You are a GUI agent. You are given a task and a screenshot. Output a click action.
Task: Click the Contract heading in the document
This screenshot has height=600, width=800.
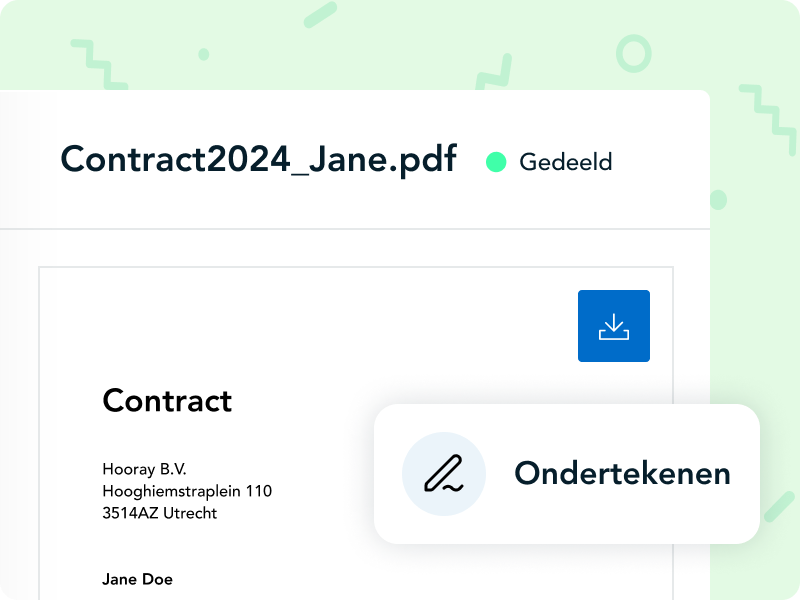[167, 401]
